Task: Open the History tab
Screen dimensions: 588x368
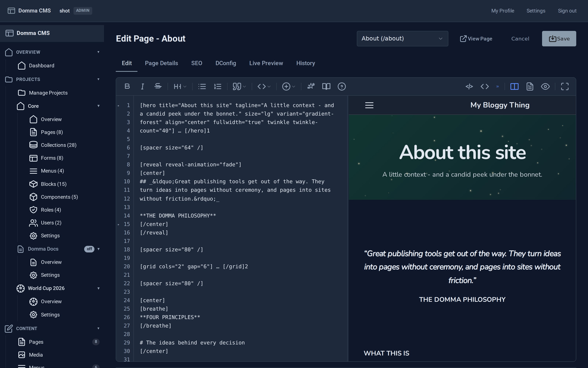Action: pos(305,63)
